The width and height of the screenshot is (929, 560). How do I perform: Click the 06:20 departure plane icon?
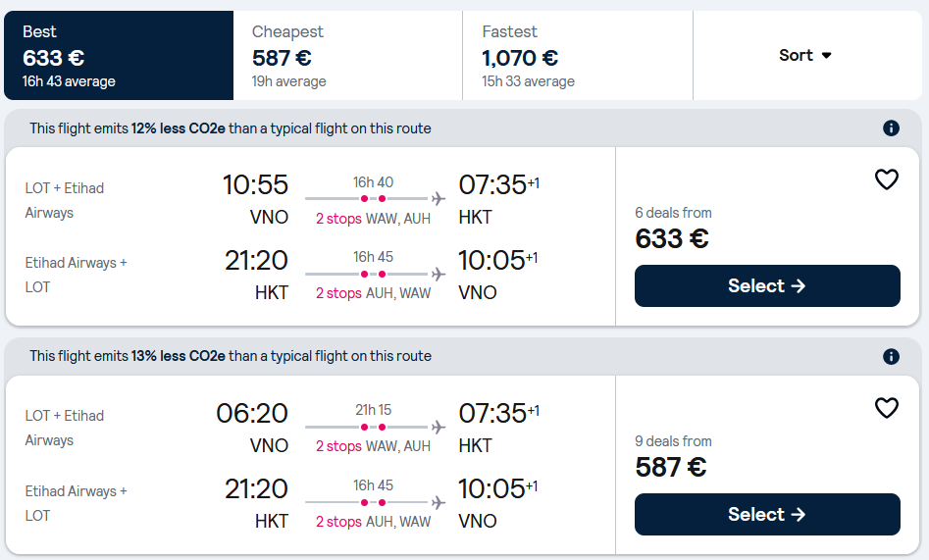pos(438,427)
